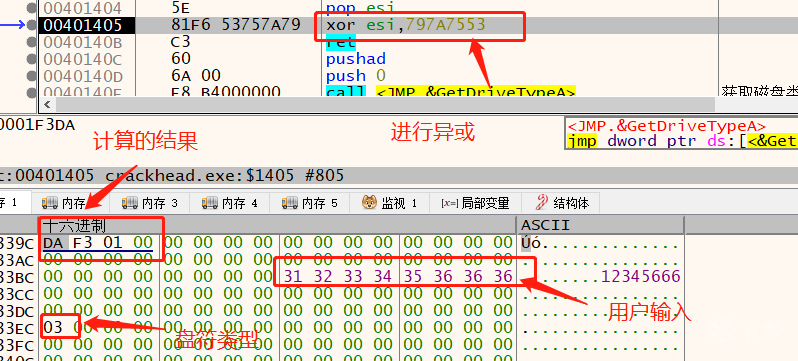Click opcode bytes 6A 00
798x361 pixels.
[196, 76]
